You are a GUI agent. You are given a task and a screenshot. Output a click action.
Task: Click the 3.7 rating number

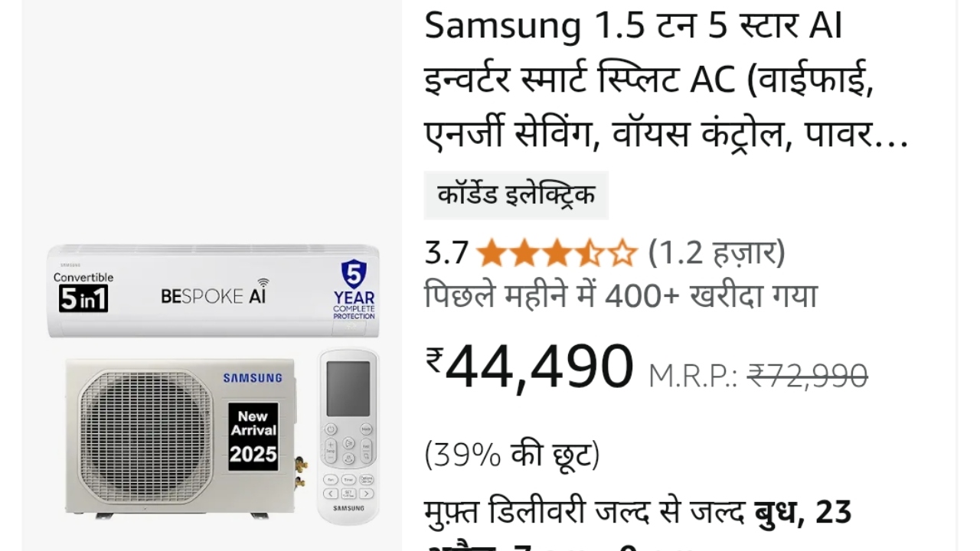[x=446, y=253]
